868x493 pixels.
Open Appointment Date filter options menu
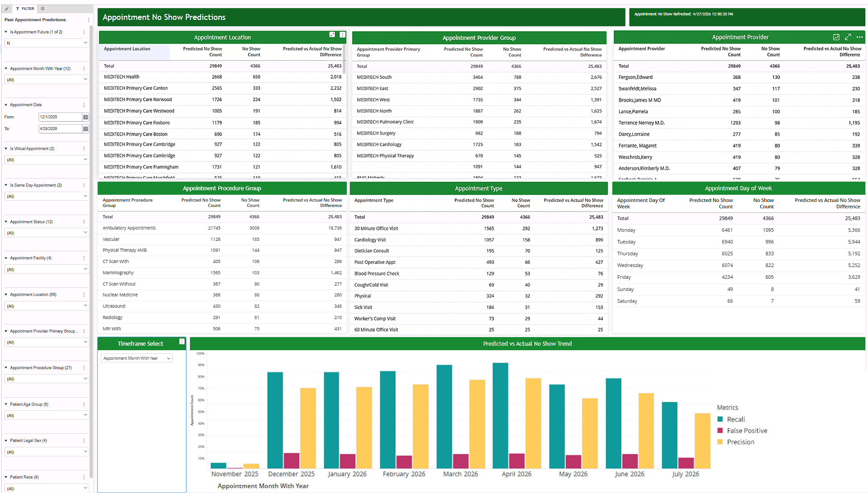84,105
